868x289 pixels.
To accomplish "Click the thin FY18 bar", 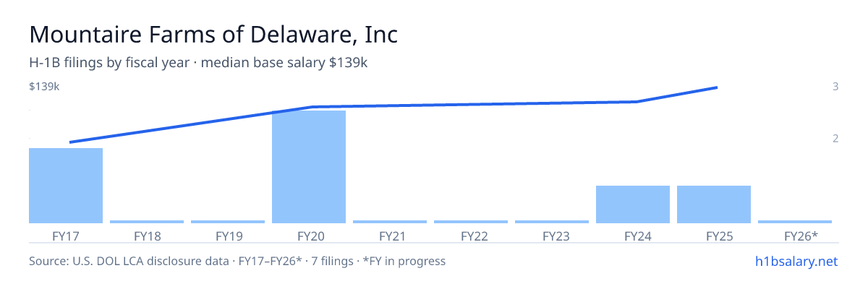I will click(147, 222).
